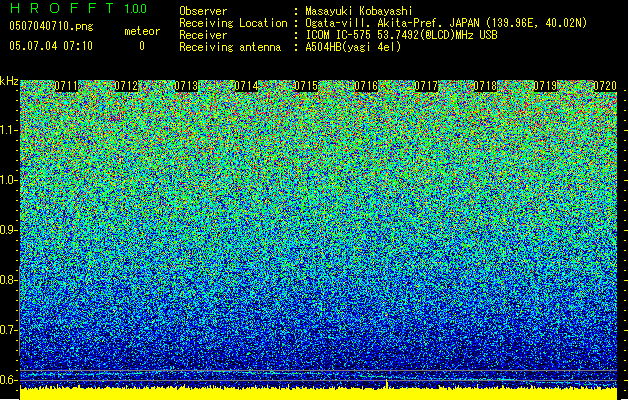
Task: Click the 0714 time marker
Action: (246, 86)
